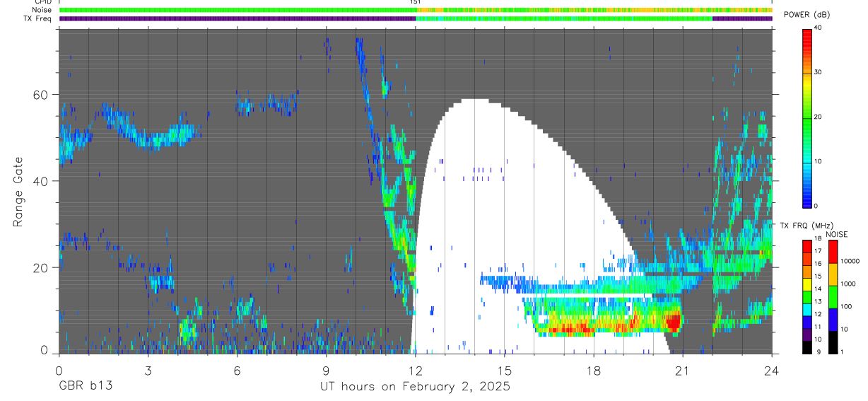Click the 9 hour tick on the UT axis
This screenshot has height=401, width=868.
coord(326,369)
